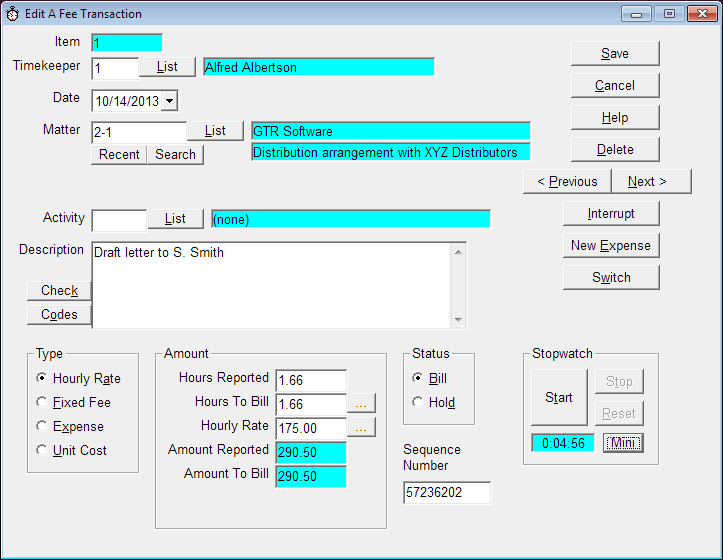
Task: Search for a matter
Action: 175,155
